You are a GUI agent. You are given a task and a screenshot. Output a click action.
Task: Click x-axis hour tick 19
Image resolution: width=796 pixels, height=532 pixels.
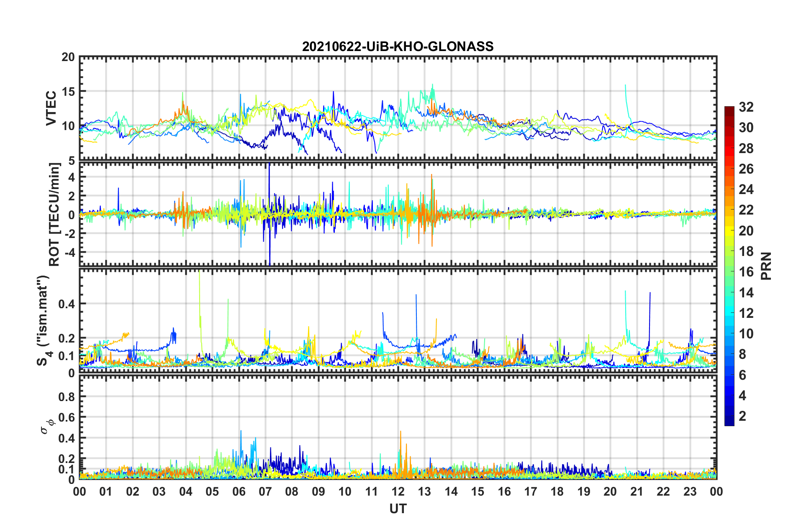point(584,492)
